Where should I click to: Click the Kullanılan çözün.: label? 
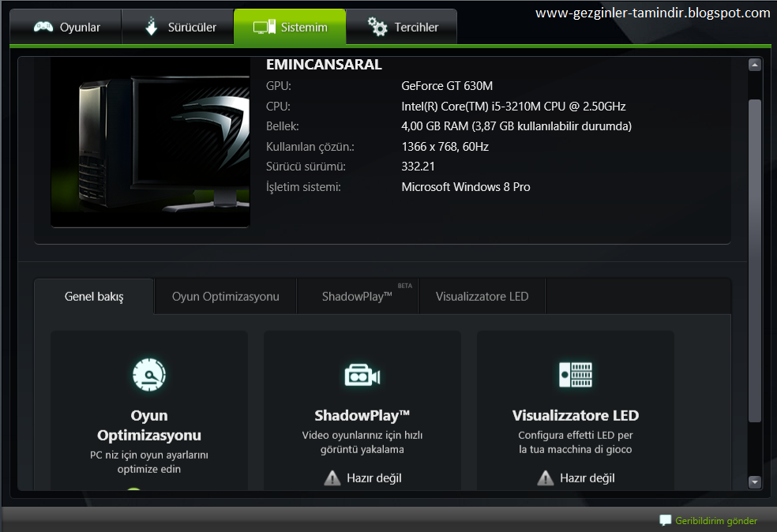[310, 147]
